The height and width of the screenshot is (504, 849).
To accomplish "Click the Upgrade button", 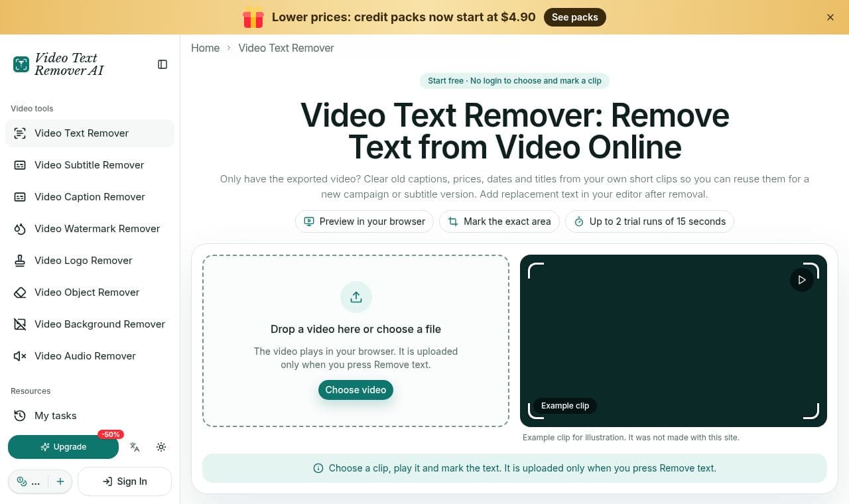I will pyautogui.click(x=63, y=447).
